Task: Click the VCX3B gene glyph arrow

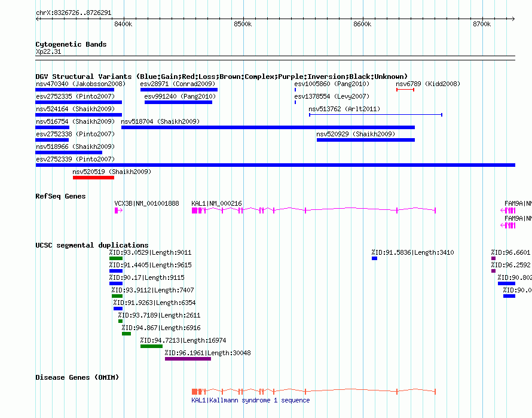Action: click(x=118, y=210)
